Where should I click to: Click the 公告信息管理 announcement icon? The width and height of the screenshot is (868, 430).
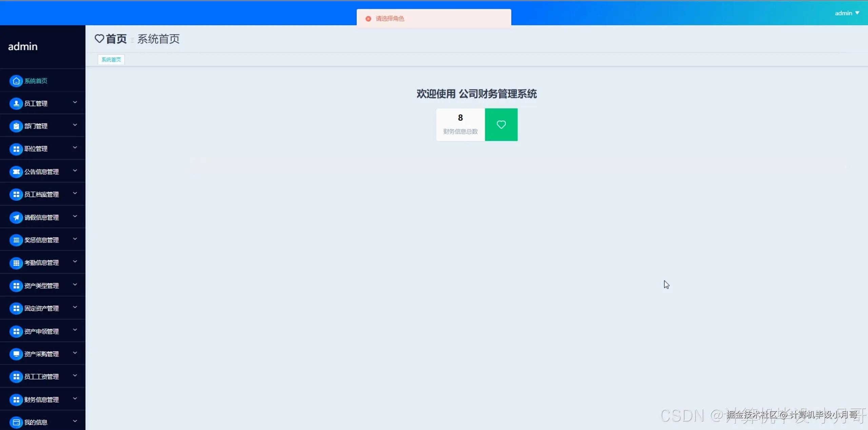pyautogui.click(x=16, y=172)
